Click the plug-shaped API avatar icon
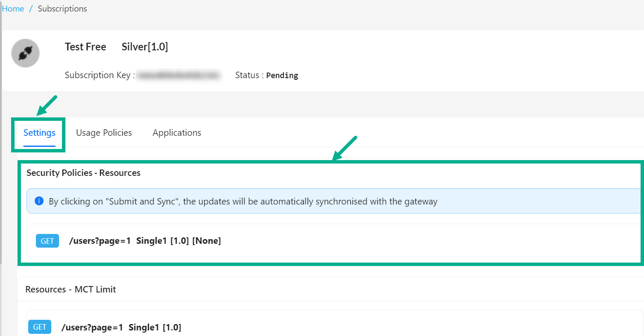The image size is (644, 336). coord(25,53)
